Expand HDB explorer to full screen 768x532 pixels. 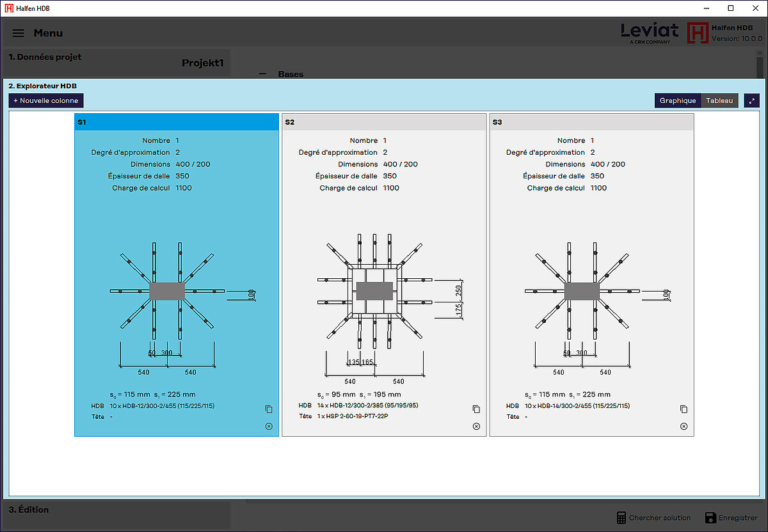[x=751, y=100]
